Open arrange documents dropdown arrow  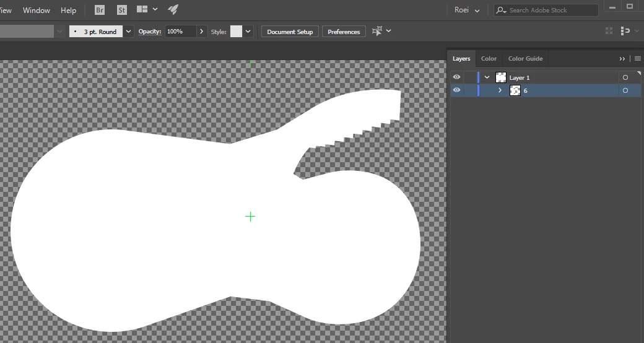coord(155,9)
